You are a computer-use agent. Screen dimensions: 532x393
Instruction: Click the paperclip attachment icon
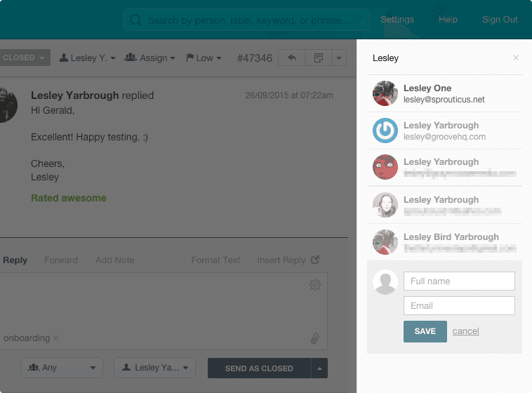315,338
